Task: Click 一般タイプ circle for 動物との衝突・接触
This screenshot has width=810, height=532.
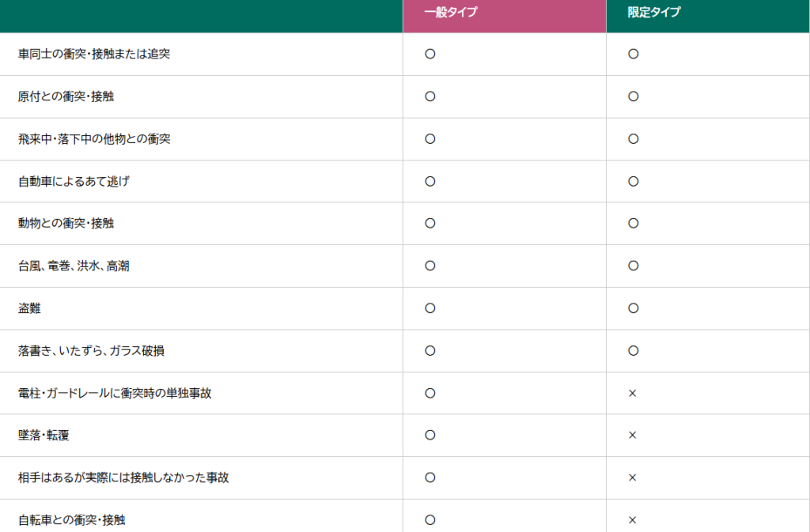Action: tap(430, 224)
